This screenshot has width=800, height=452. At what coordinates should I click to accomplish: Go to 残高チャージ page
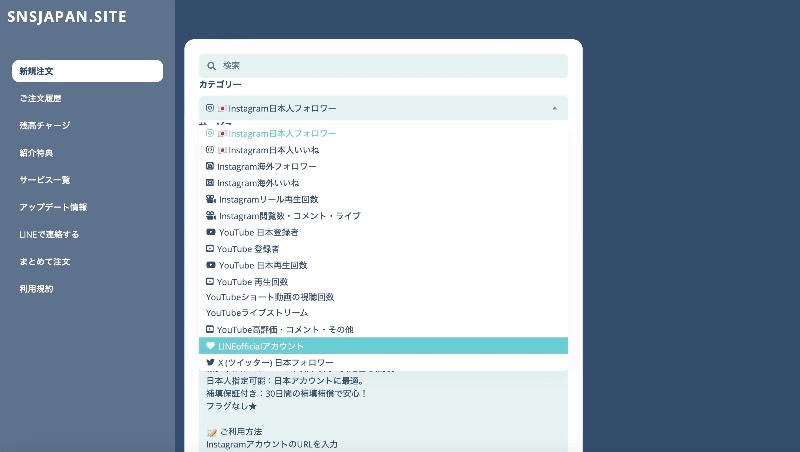pos(45,125)
